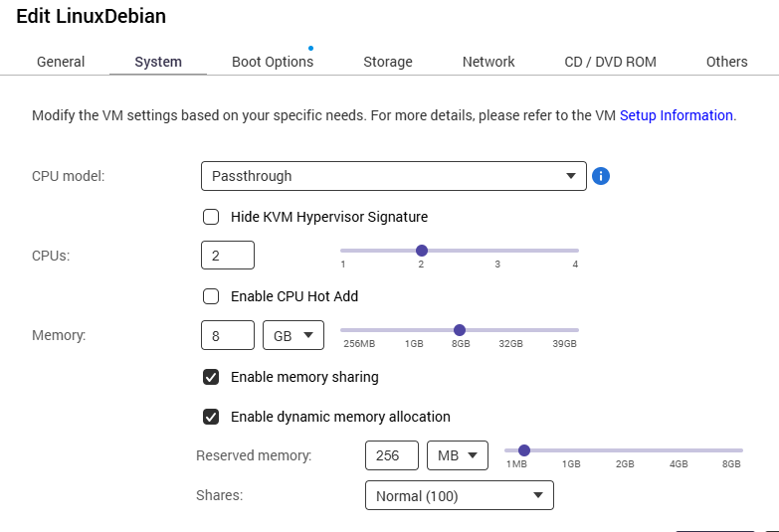Open the Boot Options tab
779x532 pixels.
coord(273,62)
